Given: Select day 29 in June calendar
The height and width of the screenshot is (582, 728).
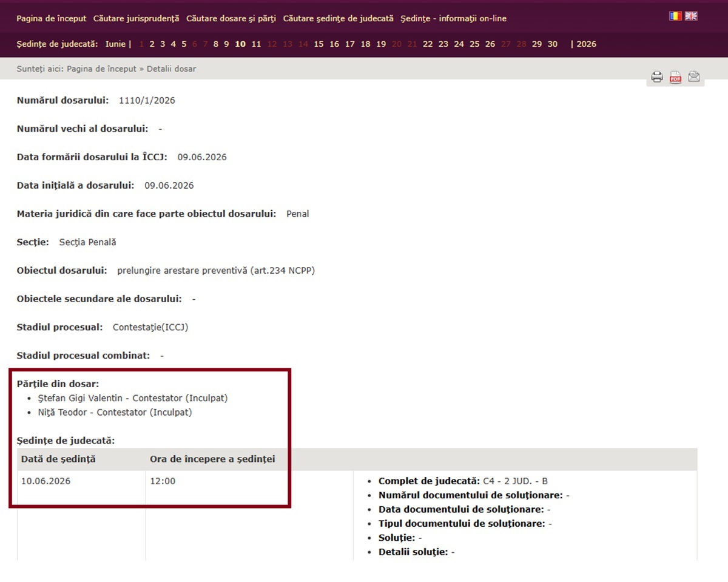Looking at the screenshot, I should coord(537,44).
